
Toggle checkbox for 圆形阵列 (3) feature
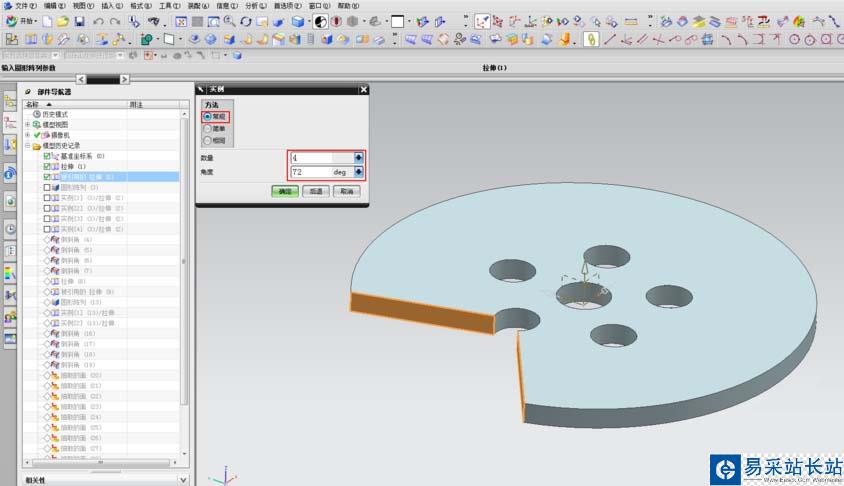[x=47, y=188]
